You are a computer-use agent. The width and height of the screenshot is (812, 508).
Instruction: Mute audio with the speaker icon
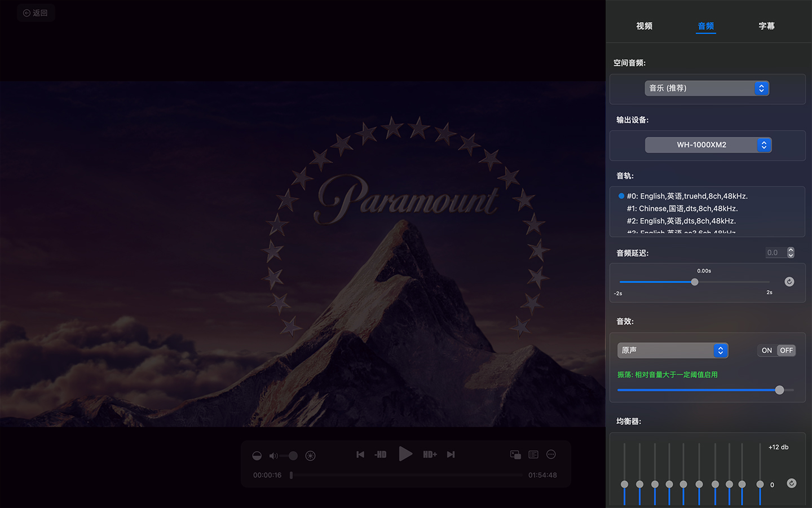tap(273, 456)
